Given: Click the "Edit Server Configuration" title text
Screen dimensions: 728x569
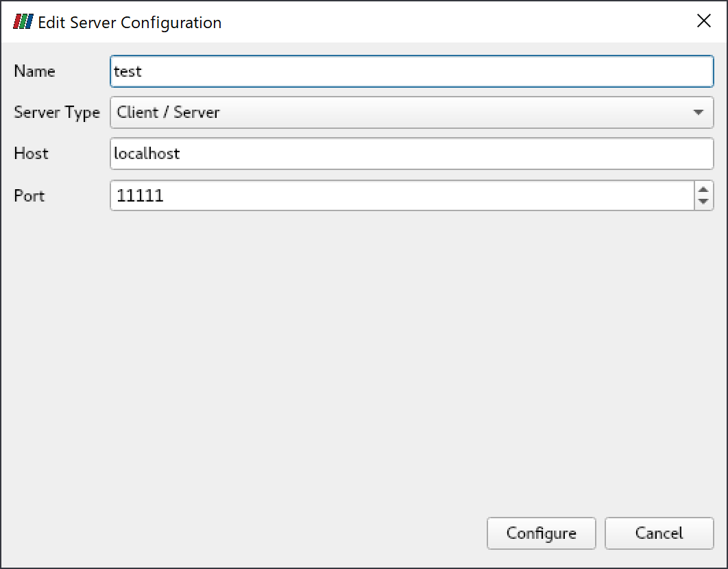Looking at the screenshot, I should 130,23.
